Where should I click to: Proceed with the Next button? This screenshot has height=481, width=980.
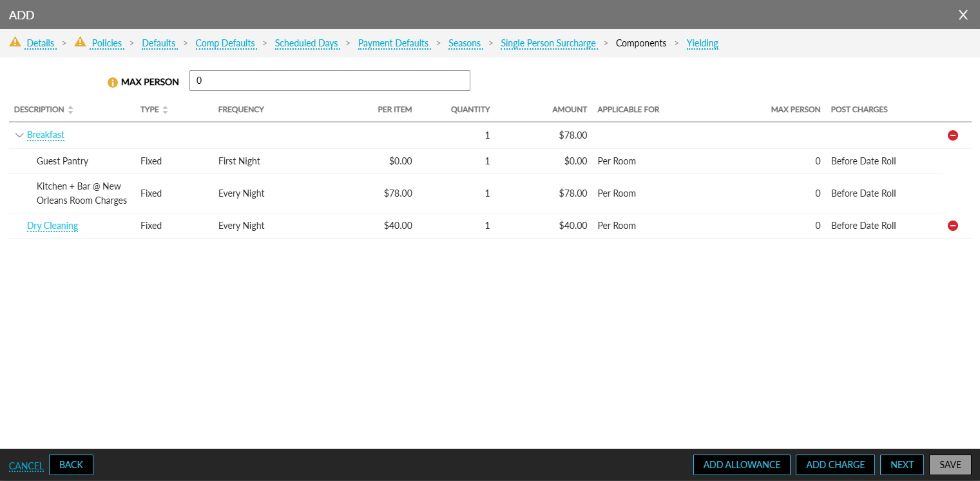click(901, 465)
